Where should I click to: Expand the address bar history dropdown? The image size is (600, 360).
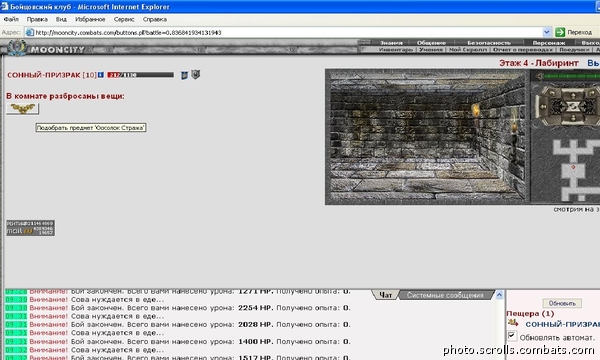(546, 32)
